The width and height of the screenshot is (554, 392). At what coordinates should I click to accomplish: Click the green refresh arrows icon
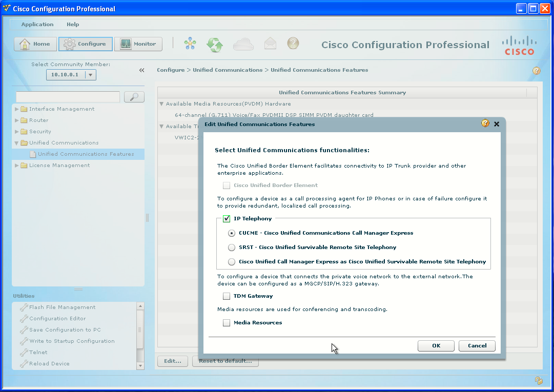[215, 45]
